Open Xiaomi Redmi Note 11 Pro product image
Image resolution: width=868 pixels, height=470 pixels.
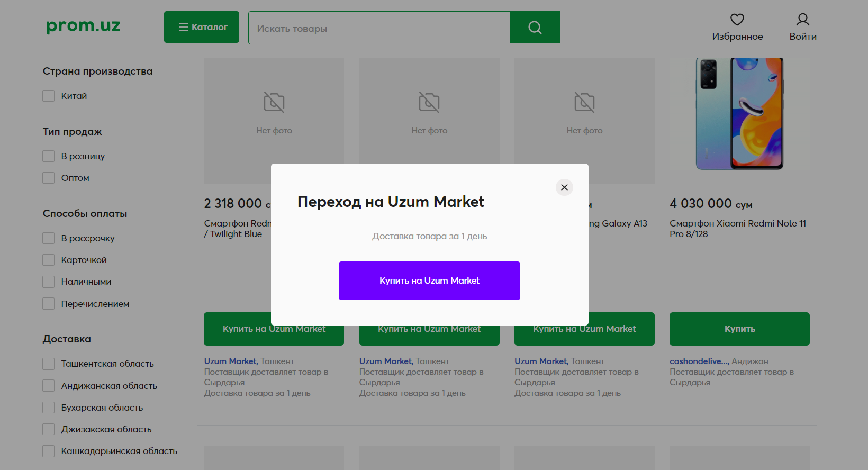(739, 114)
